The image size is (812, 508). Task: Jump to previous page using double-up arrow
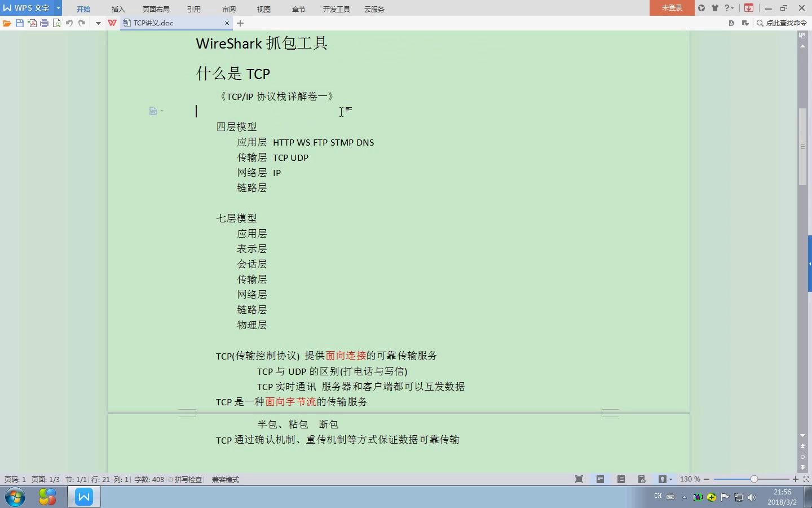pyautogui.click(x=802, y=446)
